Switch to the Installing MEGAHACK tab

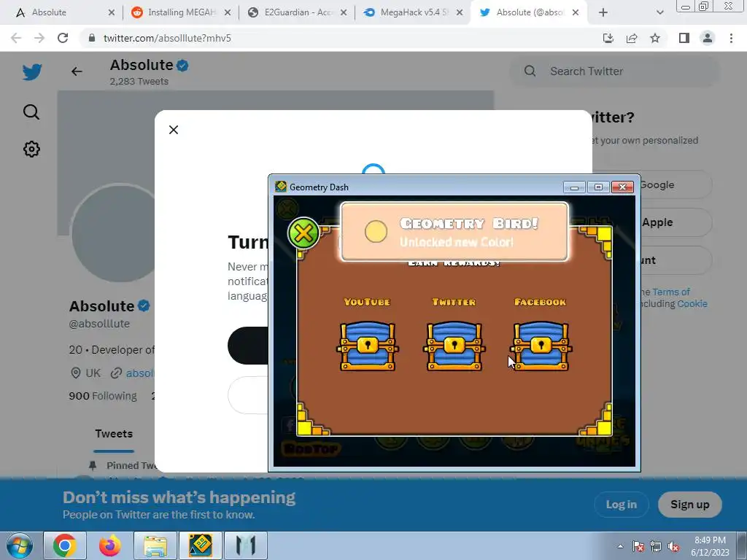[181, 12]
